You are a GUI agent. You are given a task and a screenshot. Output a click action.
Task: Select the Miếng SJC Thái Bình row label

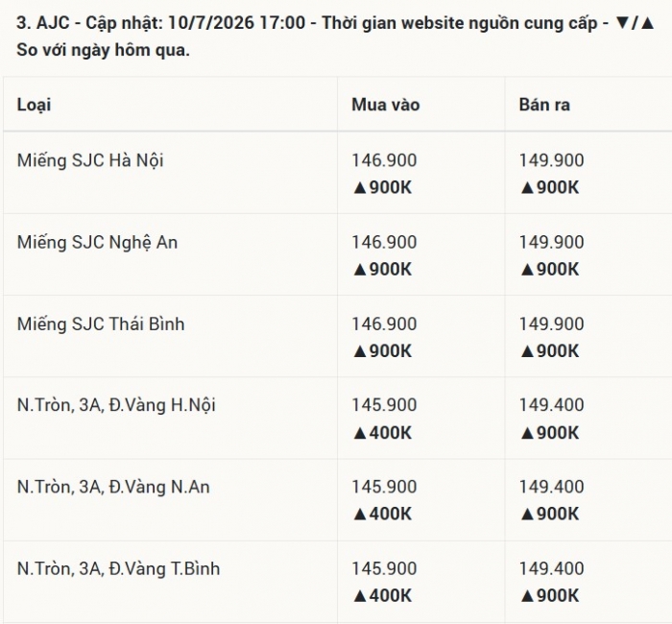click(x=101, y=324)
